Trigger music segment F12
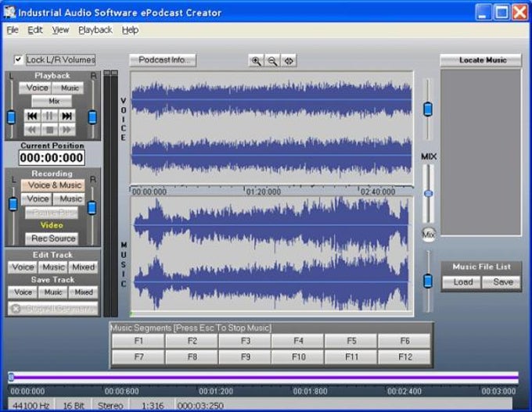This screenshot has width=532, height=412. pyautogui.click(x=404, y=357)
